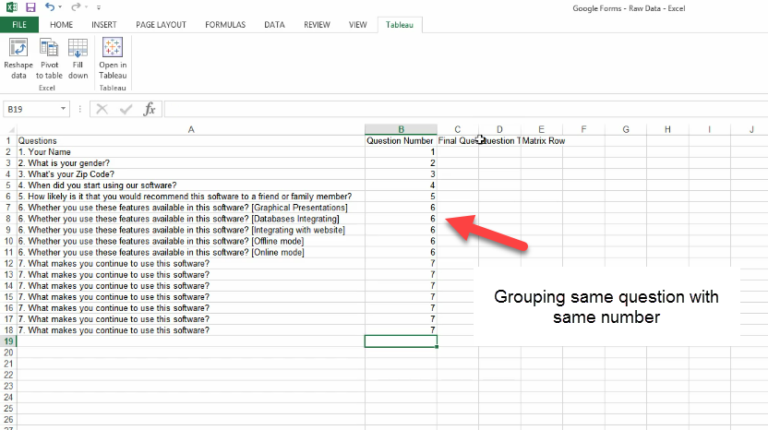
Task: Click the Fill down icon
Action: [78, 48]
